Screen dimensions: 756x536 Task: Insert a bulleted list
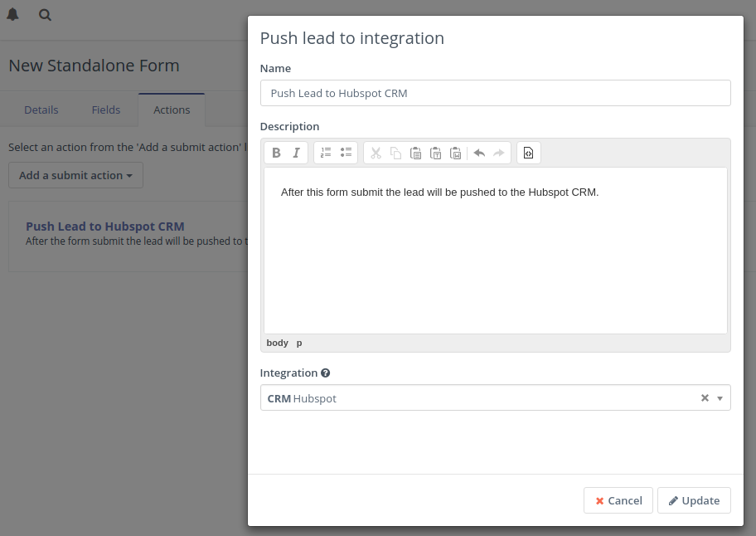[x=346, y=152]
